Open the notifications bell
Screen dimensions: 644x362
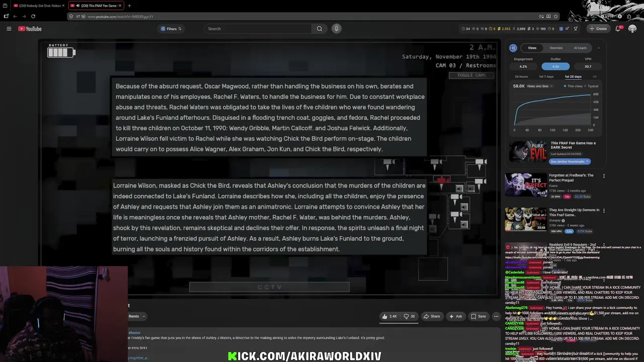(618, 29)
